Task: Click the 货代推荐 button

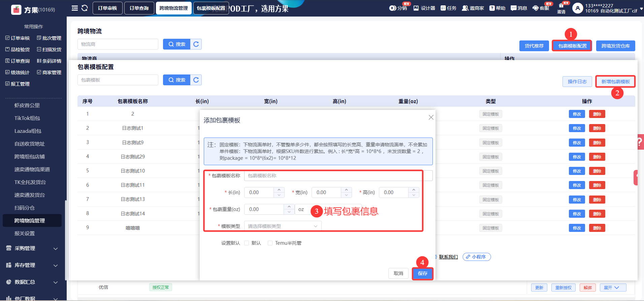Action: coord(534,46)
